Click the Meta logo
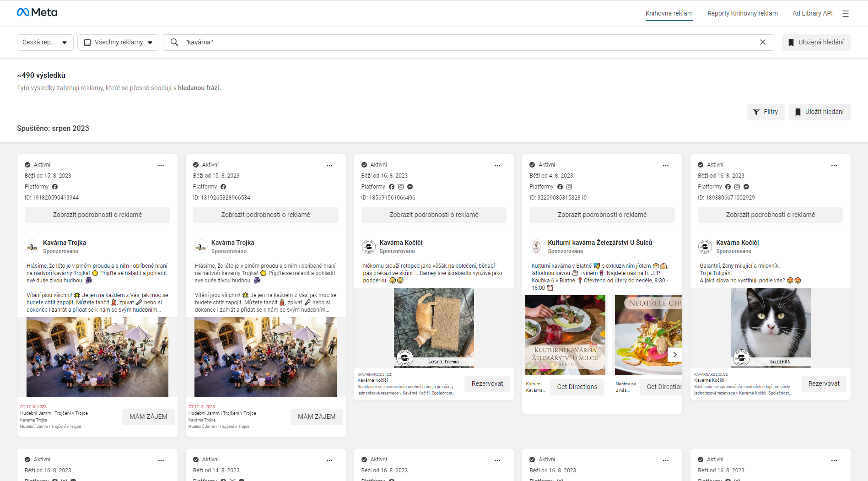 [37, 12]
